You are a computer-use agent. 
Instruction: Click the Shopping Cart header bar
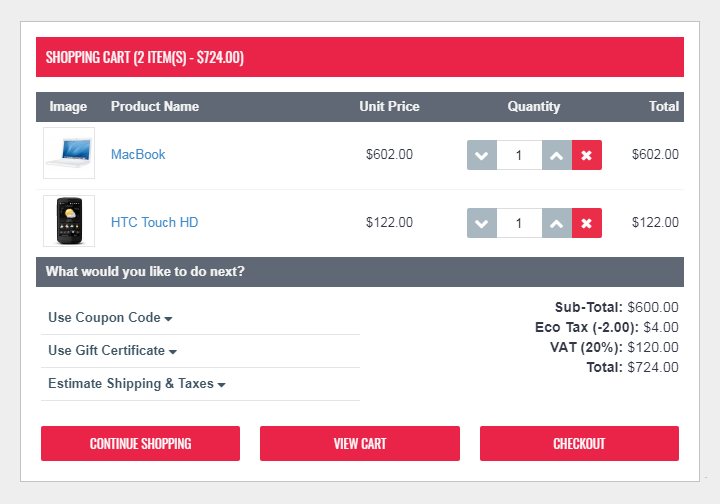click(360, 57)
